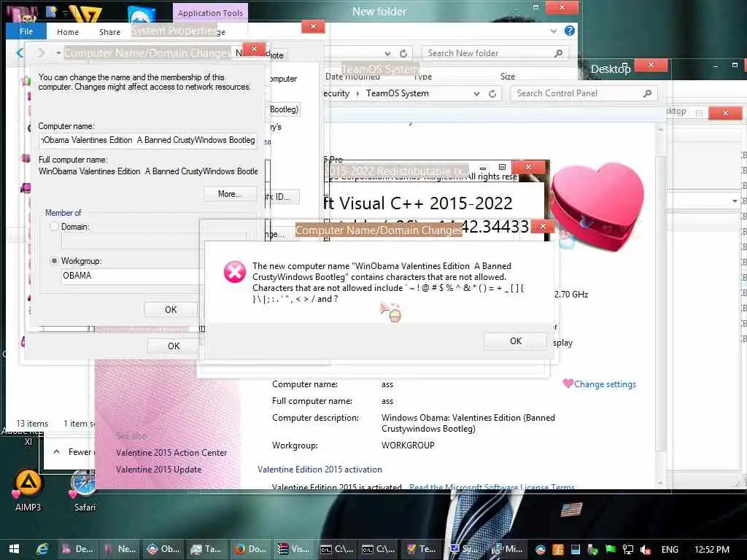The height and width of the screenshot is (560, 747).
Task: Click the orange tray icon
Action: [558, 550]
